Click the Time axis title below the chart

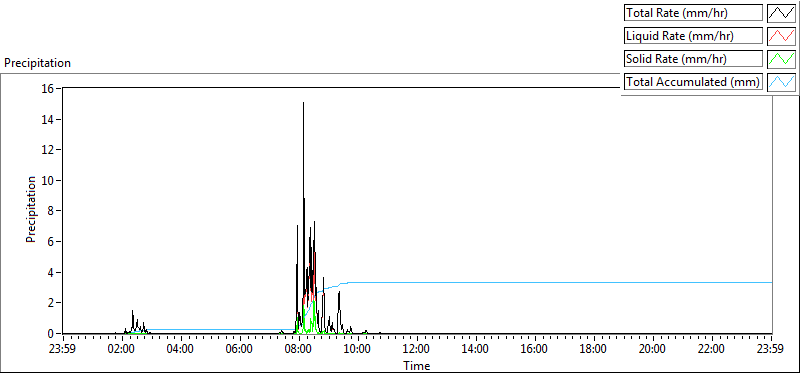click(417, 365)
